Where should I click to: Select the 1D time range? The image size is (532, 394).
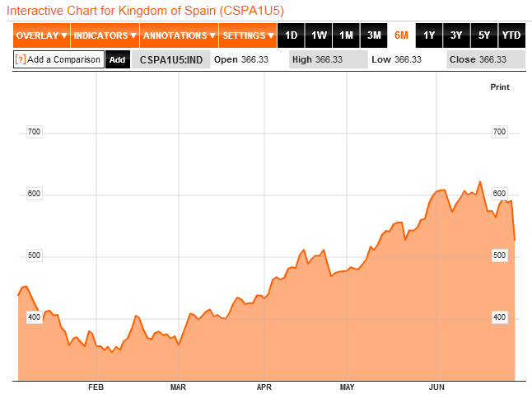click(291, 35)
